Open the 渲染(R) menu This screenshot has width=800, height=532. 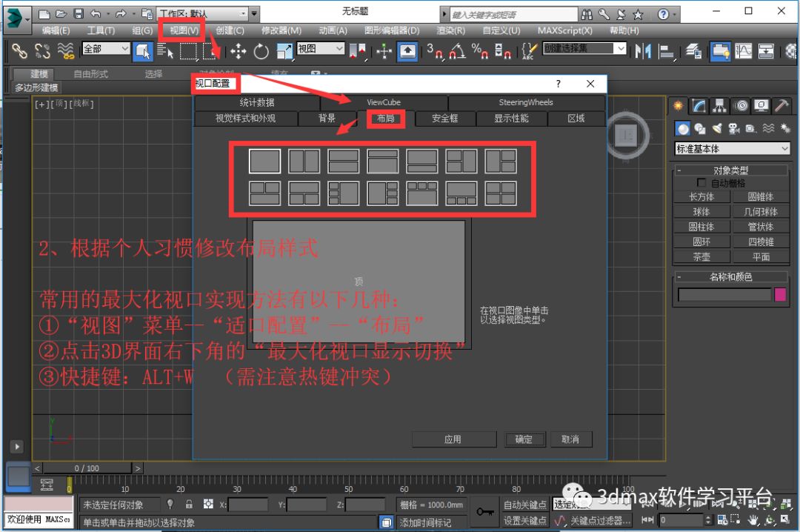tap(451, 30)
